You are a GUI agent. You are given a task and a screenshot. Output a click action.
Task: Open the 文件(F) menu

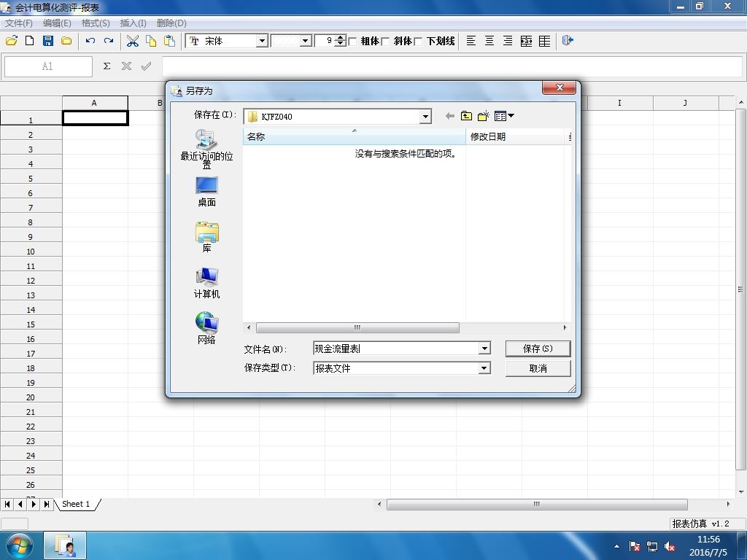(18, 23)
